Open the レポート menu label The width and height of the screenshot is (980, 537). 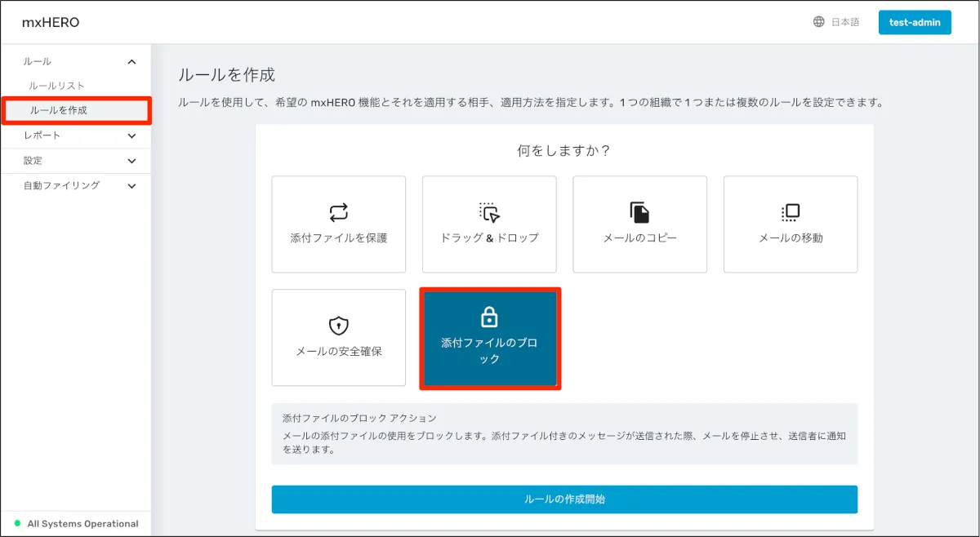[42, 135]
